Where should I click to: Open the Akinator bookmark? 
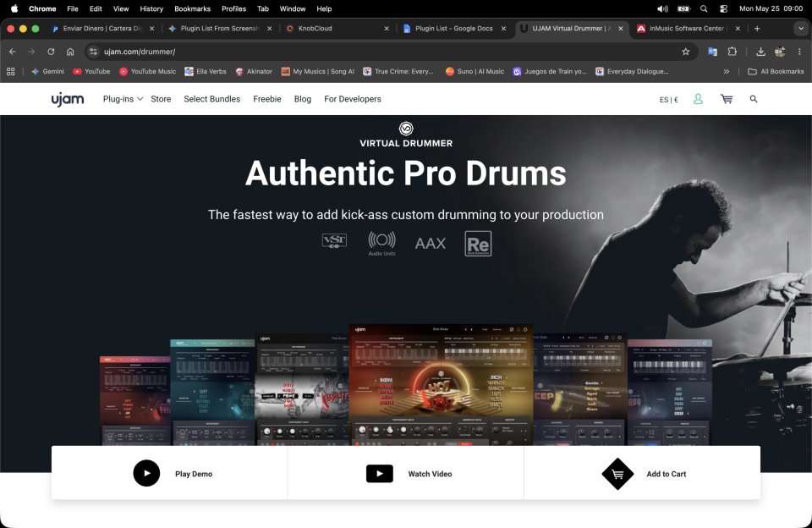click(x=254, y=72)
